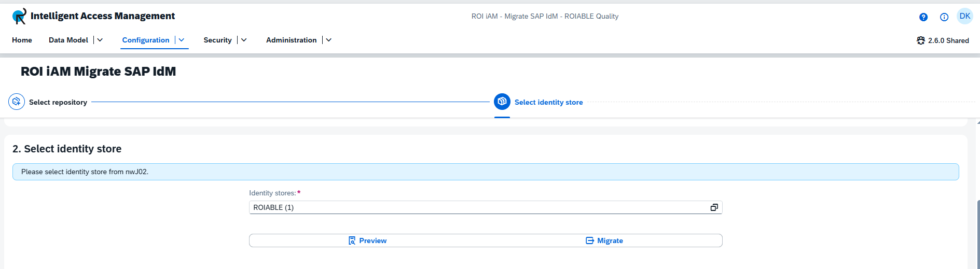Viewport: 980px width, 269px height.
Task: Click the Intelligent Access Management logo icon
Action: [x=19, y=16]
